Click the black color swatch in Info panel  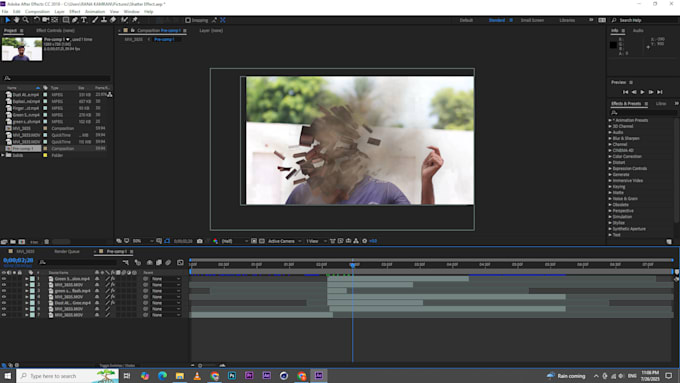click(613, 45)
